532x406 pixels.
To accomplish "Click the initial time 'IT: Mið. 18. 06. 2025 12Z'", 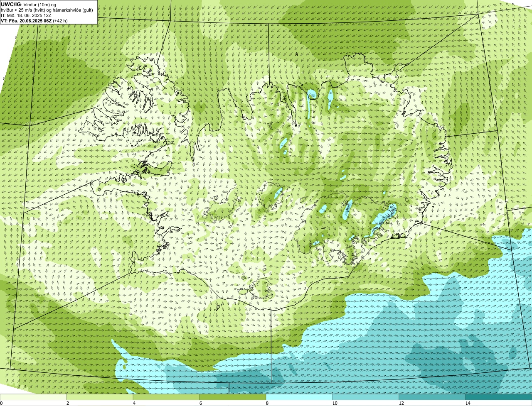I will (26, 15).
